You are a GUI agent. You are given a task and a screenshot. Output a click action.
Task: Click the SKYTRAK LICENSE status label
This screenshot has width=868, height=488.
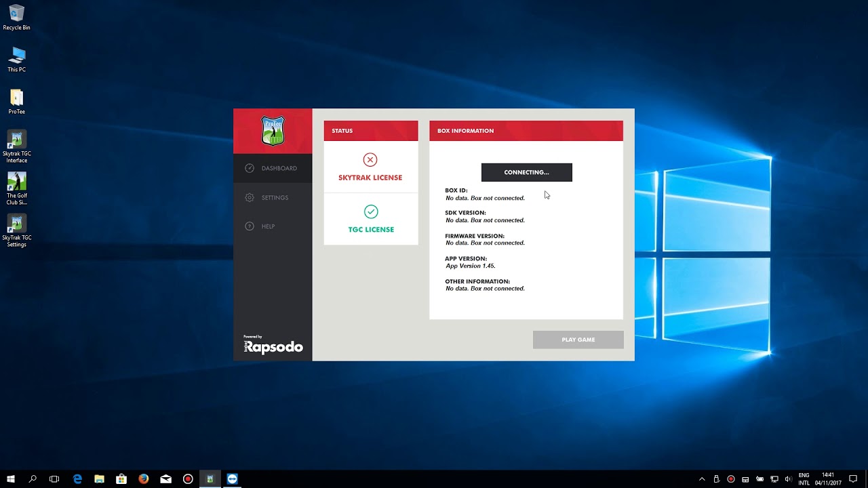(x=370, y=178)
